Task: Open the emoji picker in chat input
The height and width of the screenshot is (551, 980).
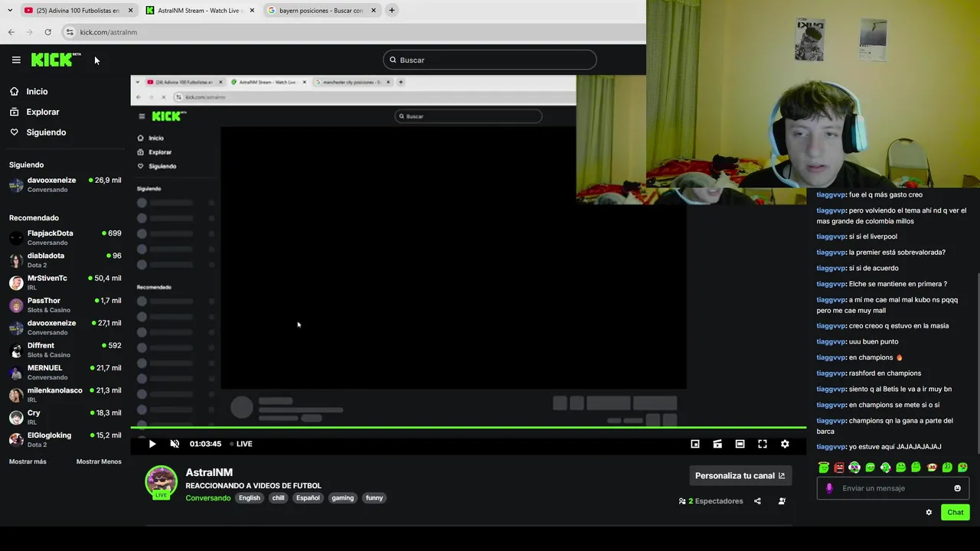Action: coord(957,488)
